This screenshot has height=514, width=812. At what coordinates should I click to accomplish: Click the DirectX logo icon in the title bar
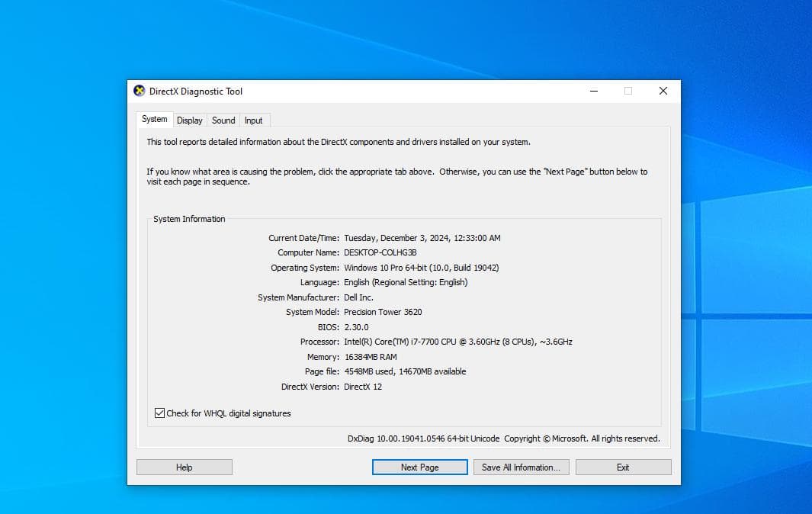coord(140,91)
